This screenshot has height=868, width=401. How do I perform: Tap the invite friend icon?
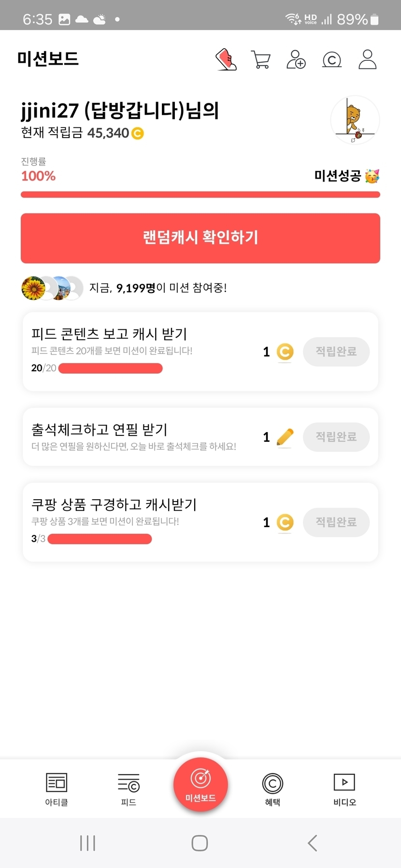[296, 59]
